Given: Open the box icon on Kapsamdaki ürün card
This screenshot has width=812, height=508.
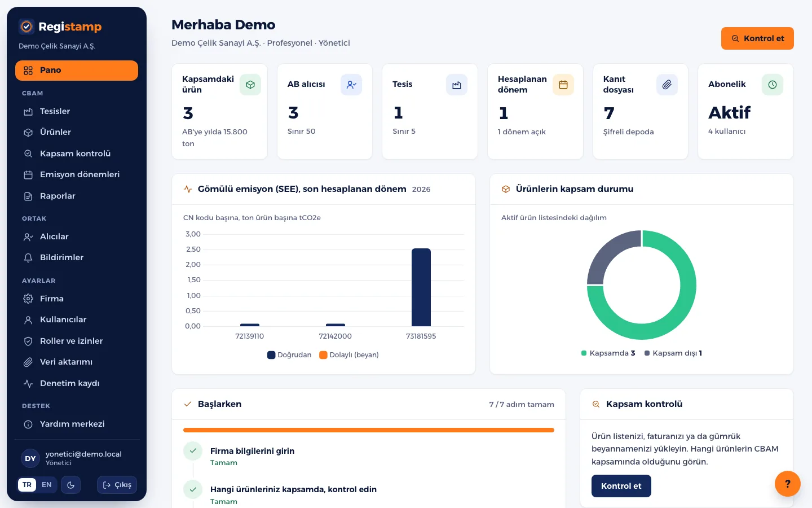Looking at the screenshot, I should point(250,85).
